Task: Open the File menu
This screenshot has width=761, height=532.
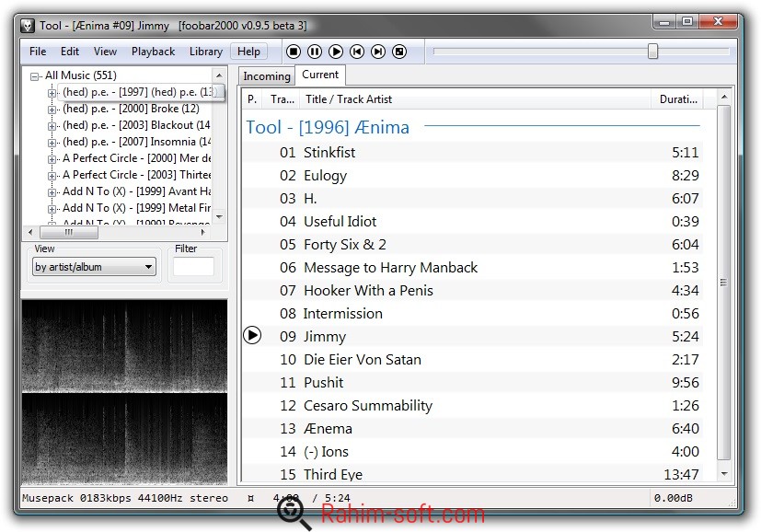Action: click(38, 52)
